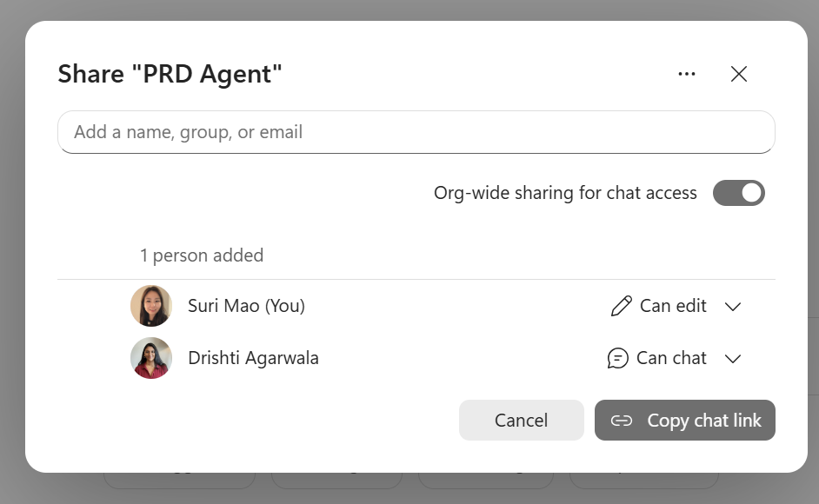
Task: Select the Drishti Agarwala name
Action: point(253,358)
